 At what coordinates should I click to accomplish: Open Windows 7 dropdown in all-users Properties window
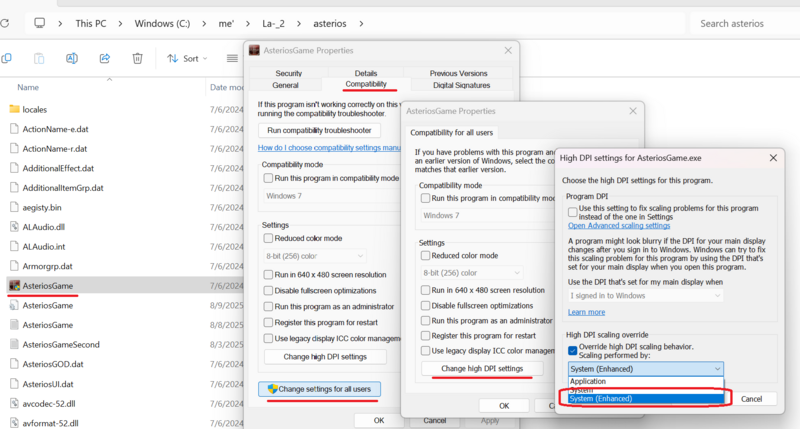point(487,215)
